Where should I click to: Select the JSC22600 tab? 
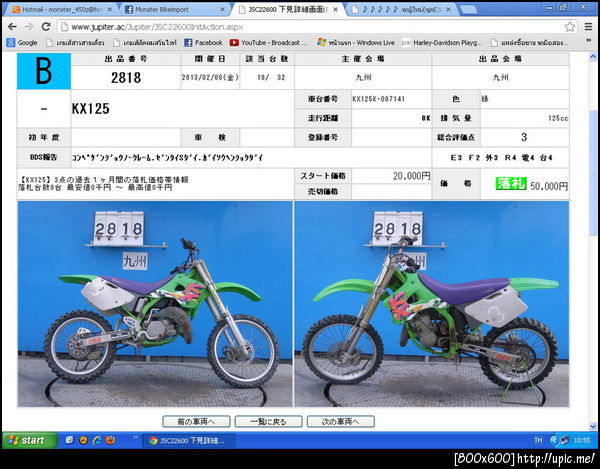(x=288, y=10)
